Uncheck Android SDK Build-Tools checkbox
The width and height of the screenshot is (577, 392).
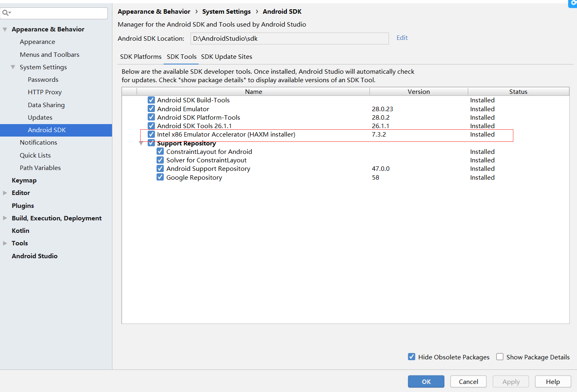pyautogui.click(x=151, y=100)
